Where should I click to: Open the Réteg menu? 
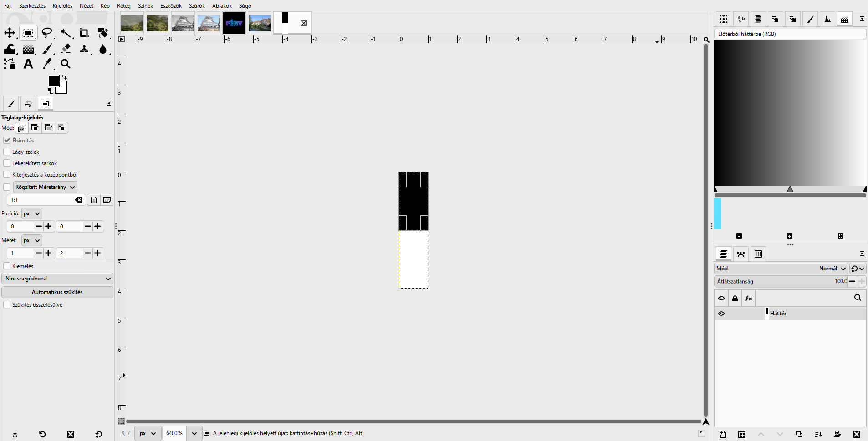124,6
